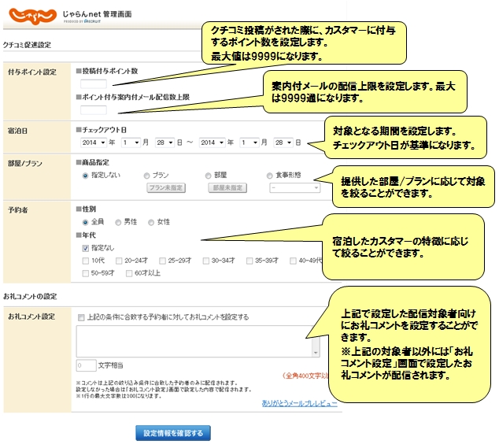The width and height of the screenshot is (499, 448).
Task: Expand the 食事形態 meal type dropdown
Action: pyautogui.click(x=294, y=188)
